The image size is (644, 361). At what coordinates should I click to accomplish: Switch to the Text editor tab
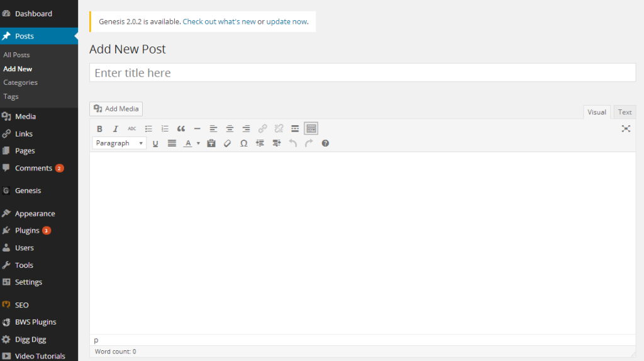[625, 112]
